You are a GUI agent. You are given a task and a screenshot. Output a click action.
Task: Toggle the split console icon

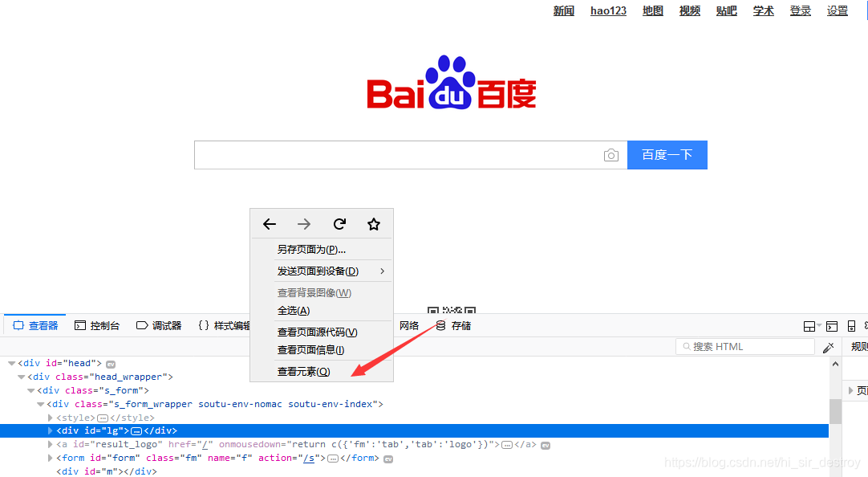pyautogui.click(x=831, y=326)
